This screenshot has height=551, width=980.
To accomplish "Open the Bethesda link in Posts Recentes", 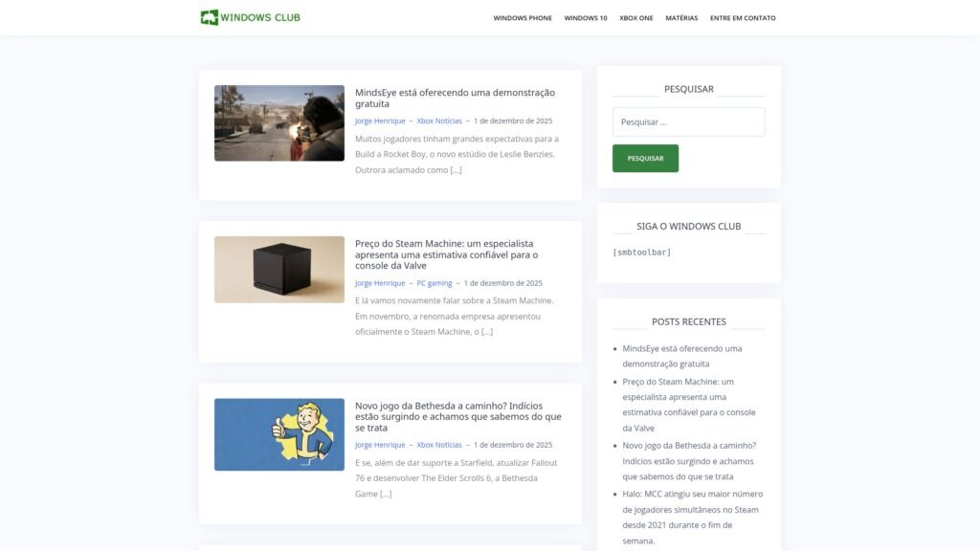I will tap(688, 460).
